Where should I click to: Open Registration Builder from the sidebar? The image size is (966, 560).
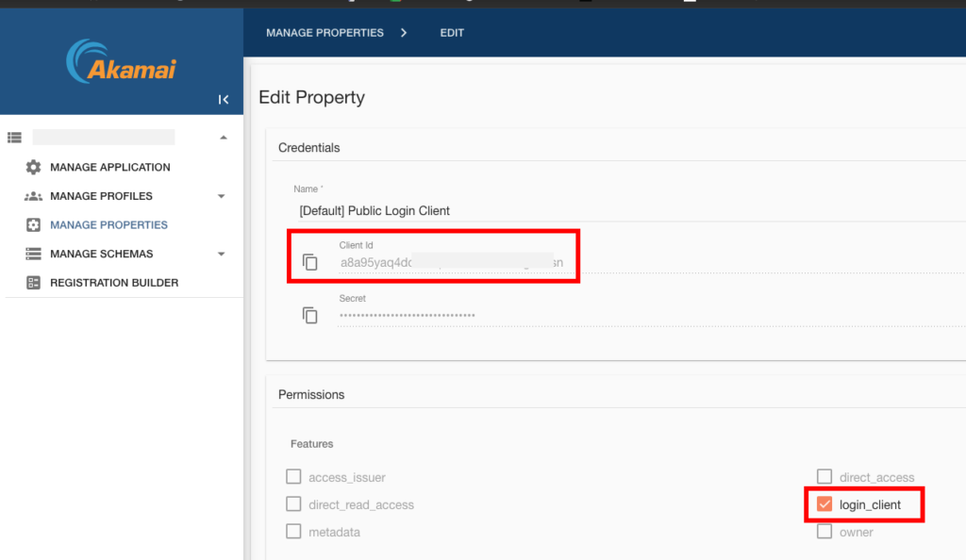[x=114, y=283]
